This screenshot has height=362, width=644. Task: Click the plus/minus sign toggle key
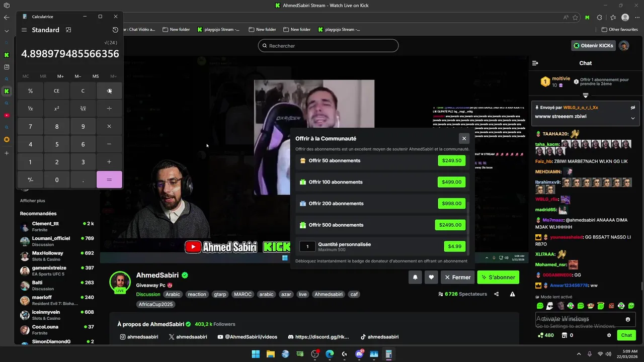(x=30, y=179)
